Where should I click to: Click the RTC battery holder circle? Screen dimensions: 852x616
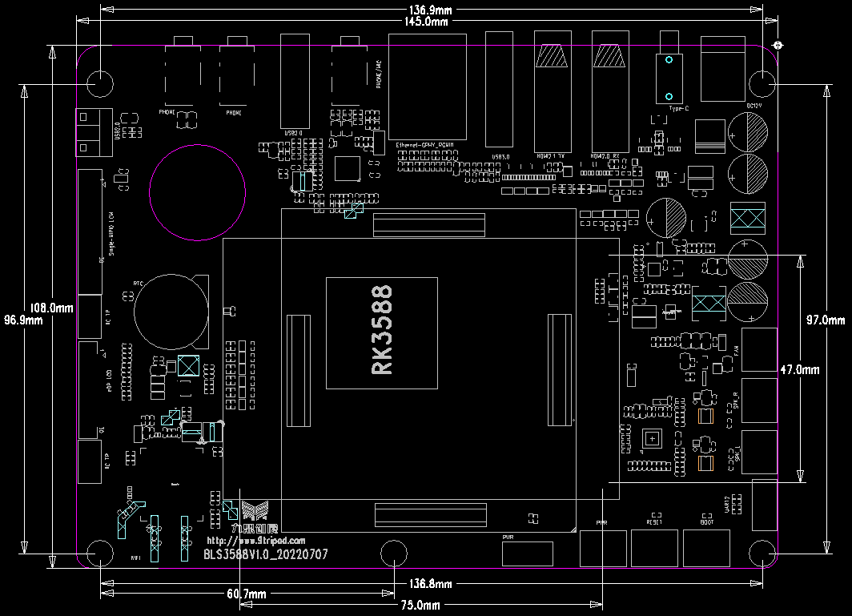click(x=171, y=312)
